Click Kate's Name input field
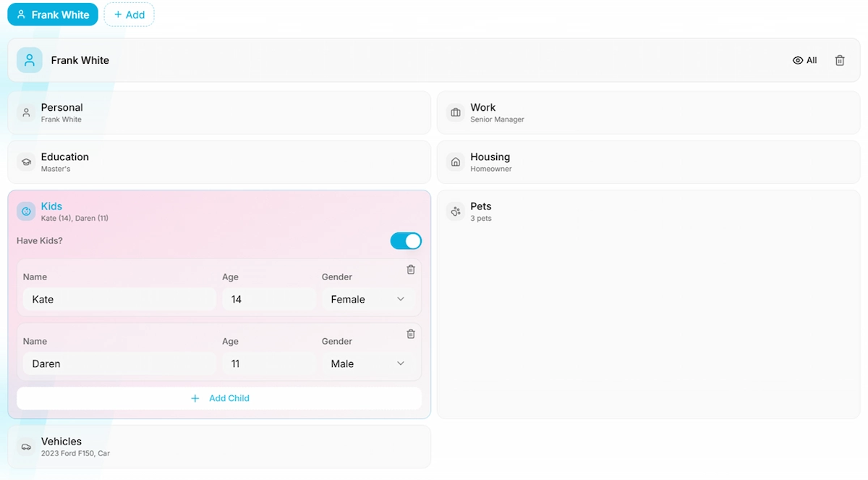This screenshot has height=480, width=868. tap(118, 299)
